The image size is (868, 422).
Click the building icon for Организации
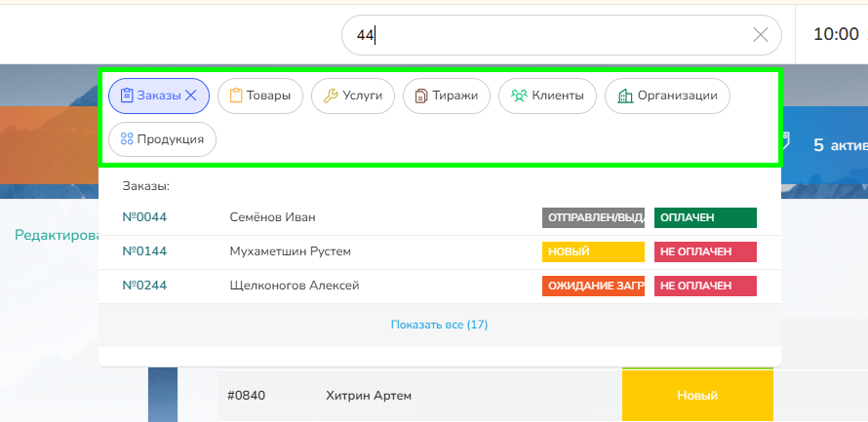click(625, 96)
